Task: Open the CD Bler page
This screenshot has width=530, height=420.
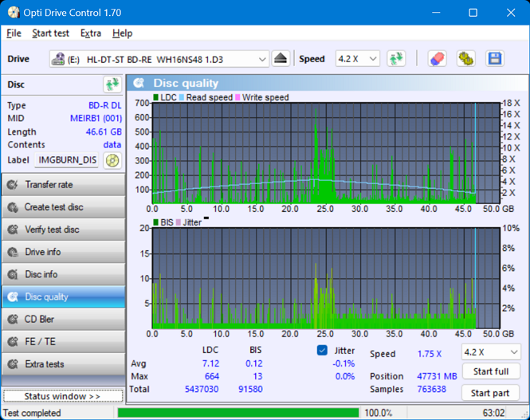Action: tap(63, 319)
